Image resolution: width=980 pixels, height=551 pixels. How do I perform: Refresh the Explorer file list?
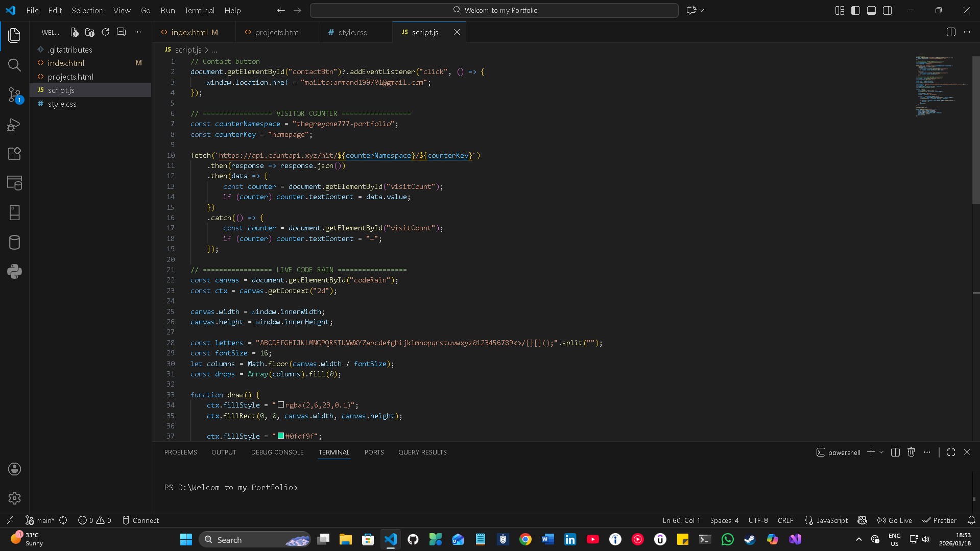105,32
